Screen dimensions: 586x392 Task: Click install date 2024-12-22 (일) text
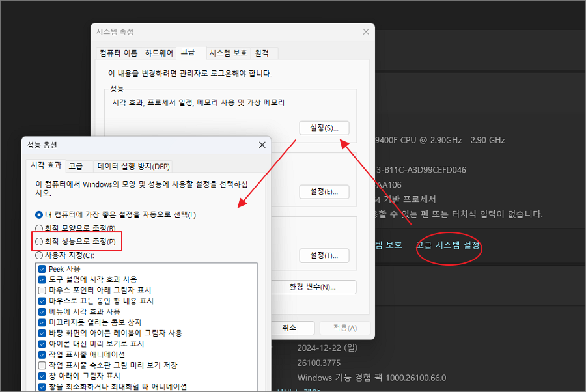point(328,348)
